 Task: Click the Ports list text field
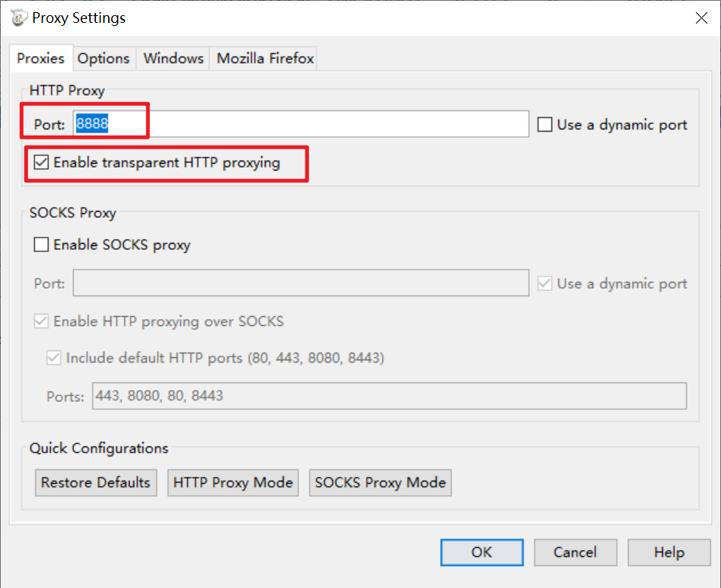390,395
